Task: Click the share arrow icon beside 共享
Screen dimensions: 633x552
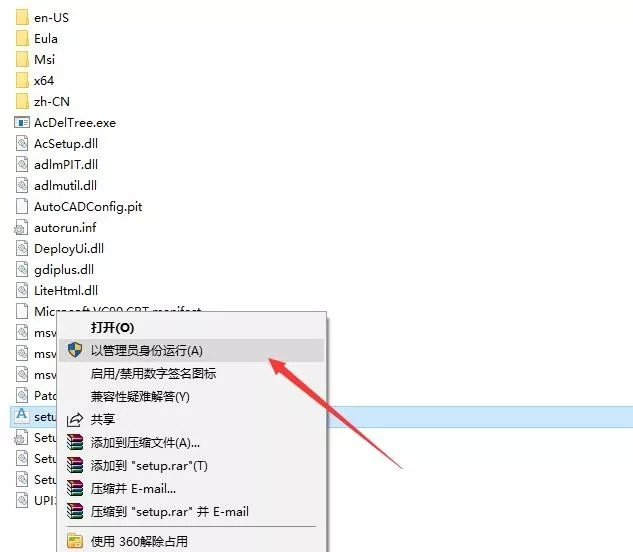Action: click(x=75, y=420)
